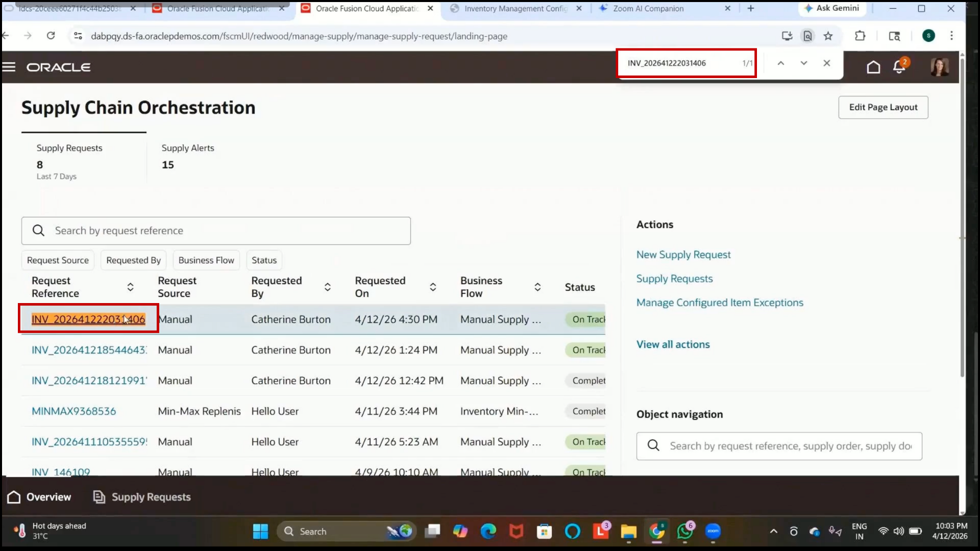Bookmark this page with the star

[x=828, y=36]
